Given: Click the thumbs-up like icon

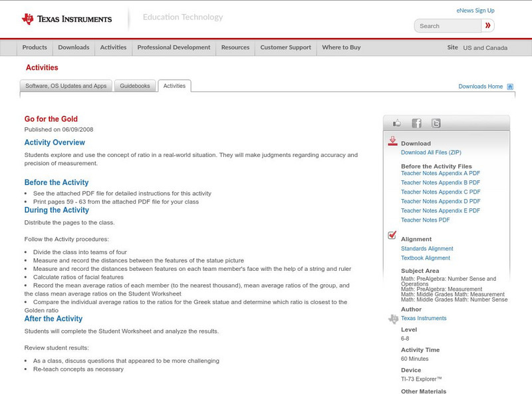Looking at the screenshot, I should coord(396,123).
